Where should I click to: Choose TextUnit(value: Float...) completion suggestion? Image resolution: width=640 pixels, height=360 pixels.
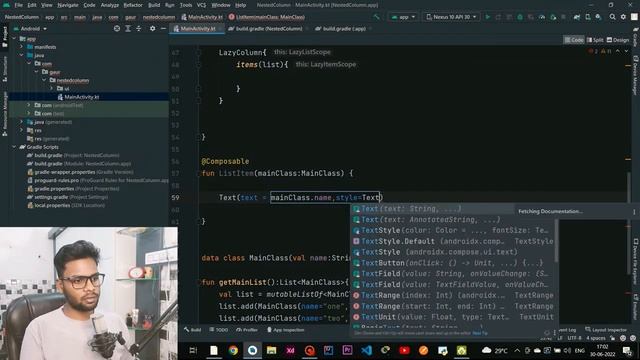pos(453,317)
